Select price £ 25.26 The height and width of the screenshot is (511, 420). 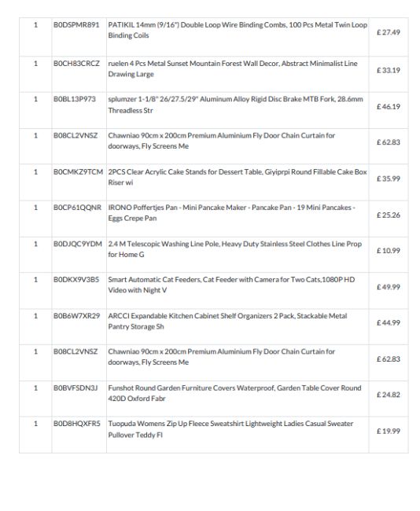click(389, 215)
